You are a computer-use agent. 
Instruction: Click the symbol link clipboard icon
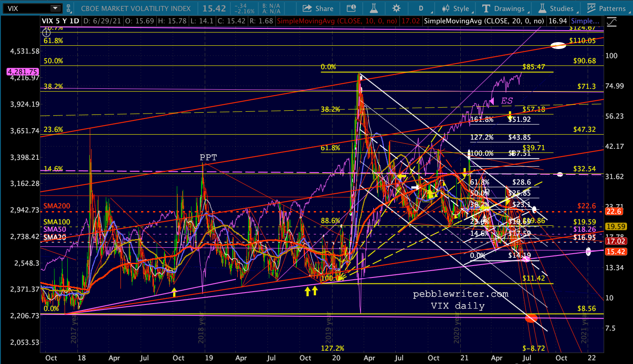tap(69, 8)
